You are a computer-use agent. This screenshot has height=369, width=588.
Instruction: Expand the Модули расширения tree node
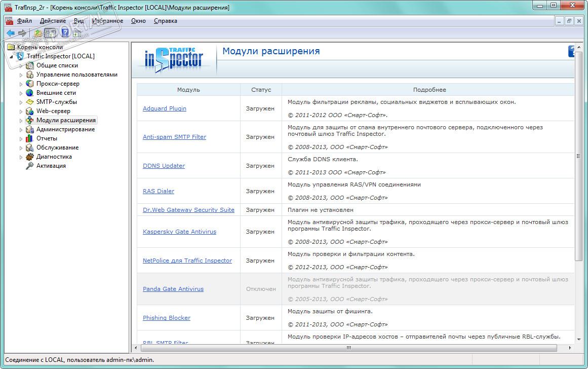point(21,121)
